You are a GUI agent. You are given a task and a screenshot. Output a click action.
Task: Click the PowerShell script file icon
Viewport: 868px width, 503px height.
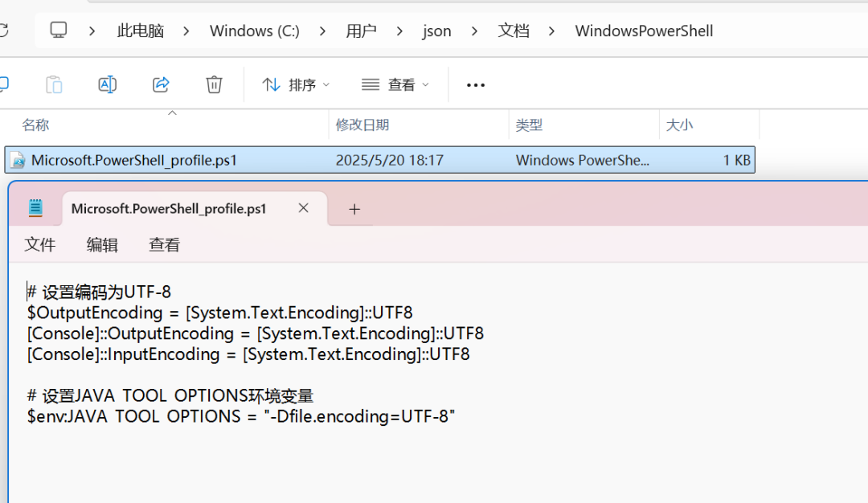coord(18,160)
